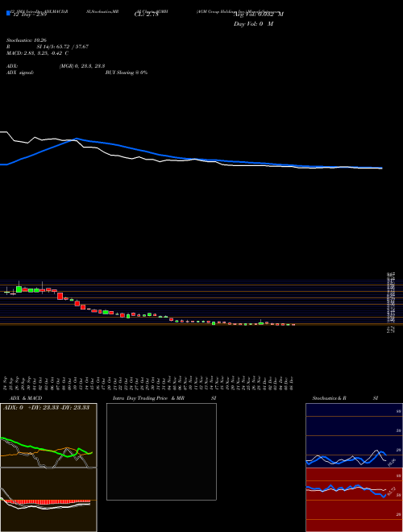Click the tall green candlestick near chart start
This screenshot has width=403, height=532.
[19, 289]
